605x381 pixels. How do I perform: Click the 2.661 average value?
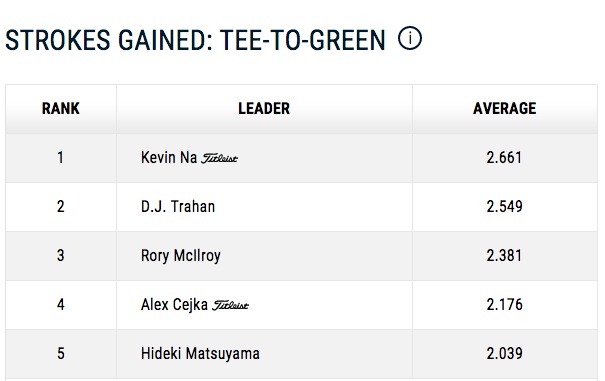click(504, 157)
